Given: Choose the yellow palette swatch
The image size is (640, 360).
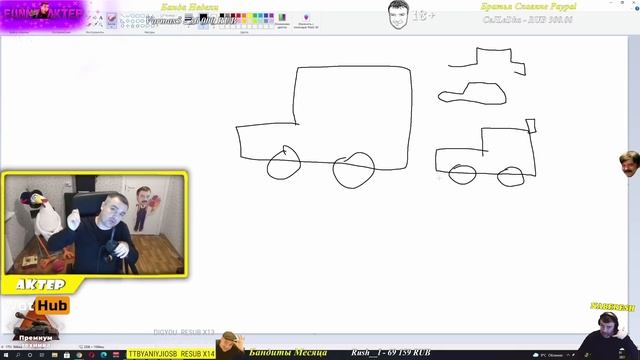Looking at the screenshot, I should [249, 15].
